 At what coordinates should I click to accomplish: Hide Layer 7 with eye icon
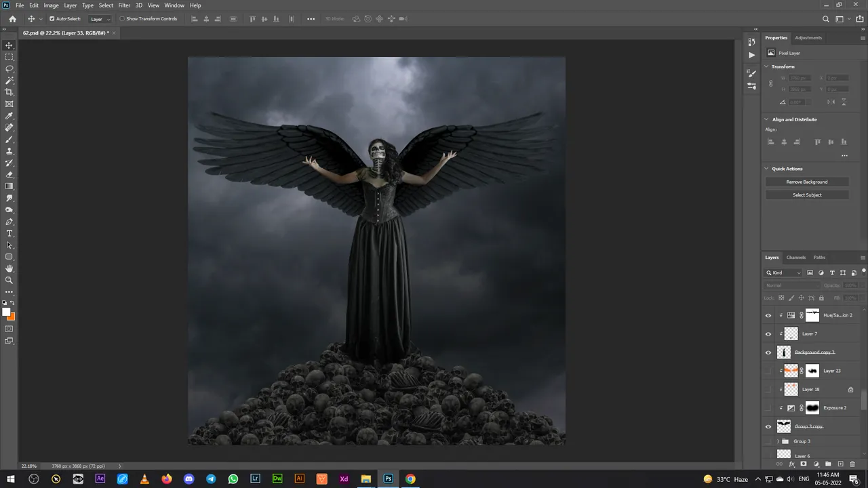[768, 334]
